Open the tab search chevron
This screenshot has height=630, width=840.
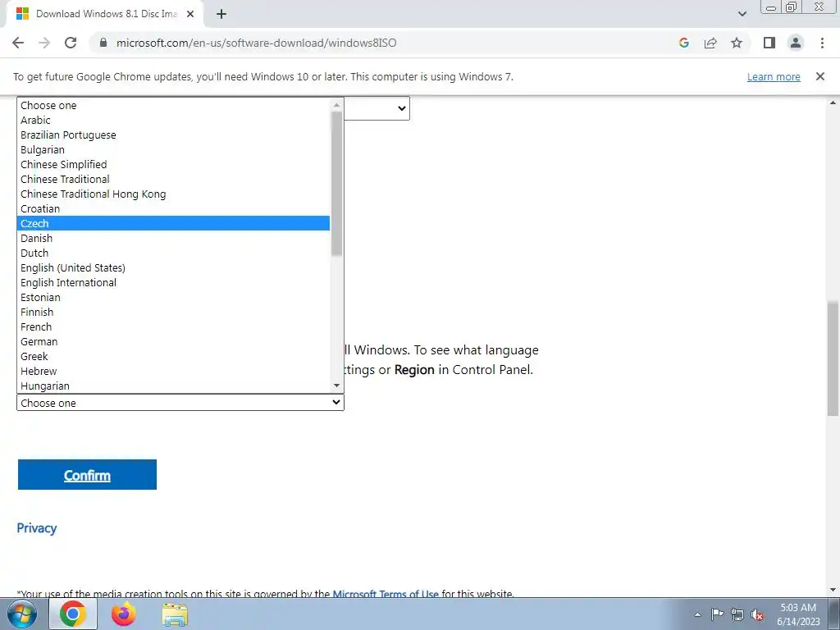point(742,14)
